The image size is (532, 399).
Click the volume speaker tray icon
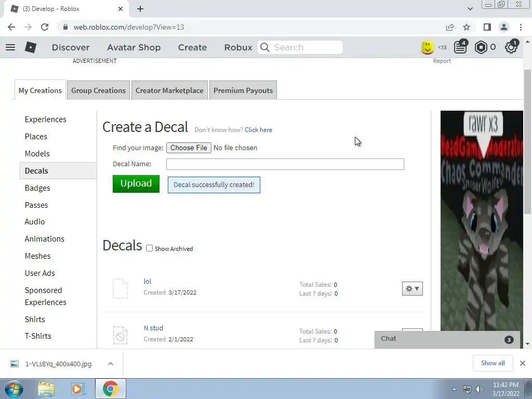click(479, 389)
